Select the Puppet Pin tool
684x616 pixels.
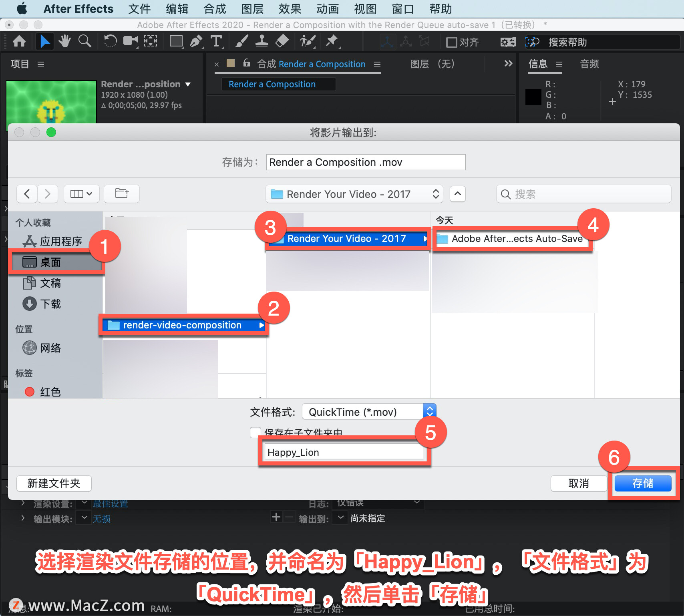pos(332,41)
